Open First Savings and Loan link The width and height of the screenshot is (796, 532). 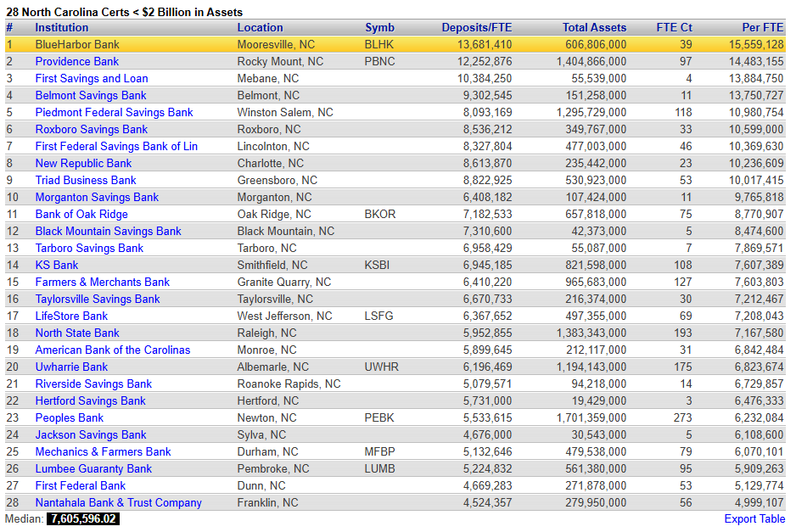tap(92, 79)
